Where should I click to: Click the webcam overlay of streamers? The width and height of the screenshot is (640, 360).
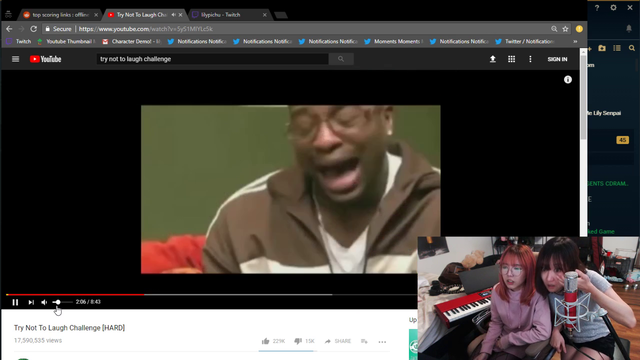click(x=528, y=298)
